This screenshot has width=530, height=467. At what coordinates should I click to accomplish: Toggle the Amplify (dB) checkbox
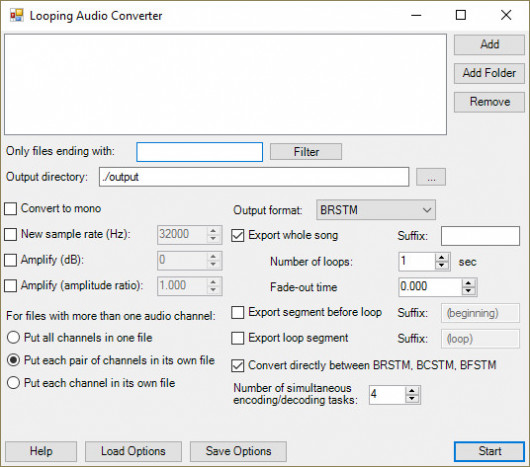[x=10, y=260]
